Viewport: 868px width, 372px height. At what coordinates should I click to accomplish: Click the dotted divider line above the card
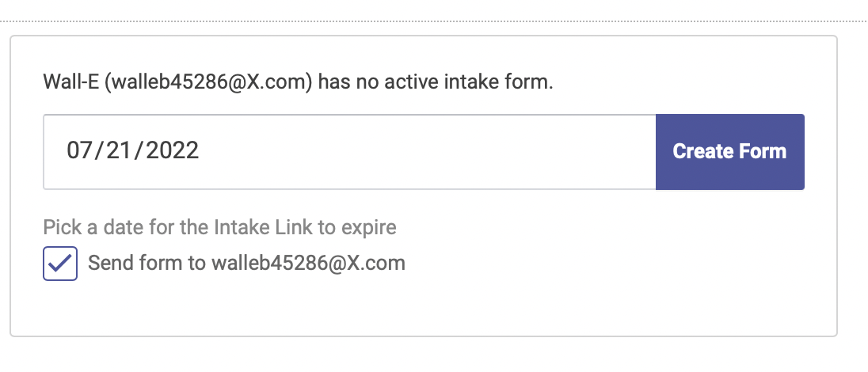(434, 21)
